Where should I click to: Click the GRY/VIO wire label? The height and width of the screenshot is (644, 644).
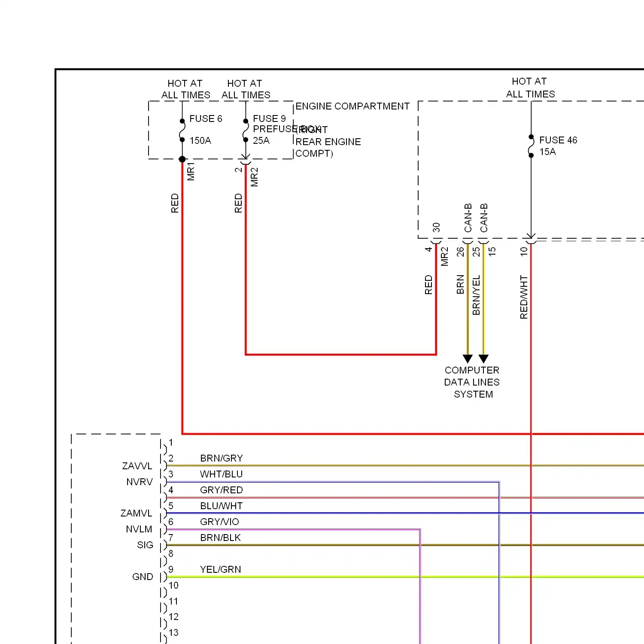(x=219, y=522)
